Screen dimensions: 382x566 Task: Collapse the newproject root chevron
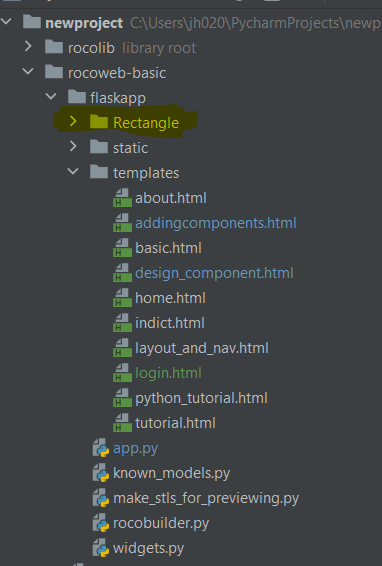(6, 22)
